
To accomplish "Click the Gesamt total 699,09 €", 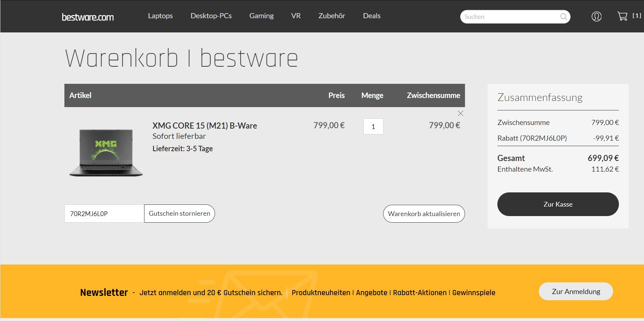I will (603, 158).
